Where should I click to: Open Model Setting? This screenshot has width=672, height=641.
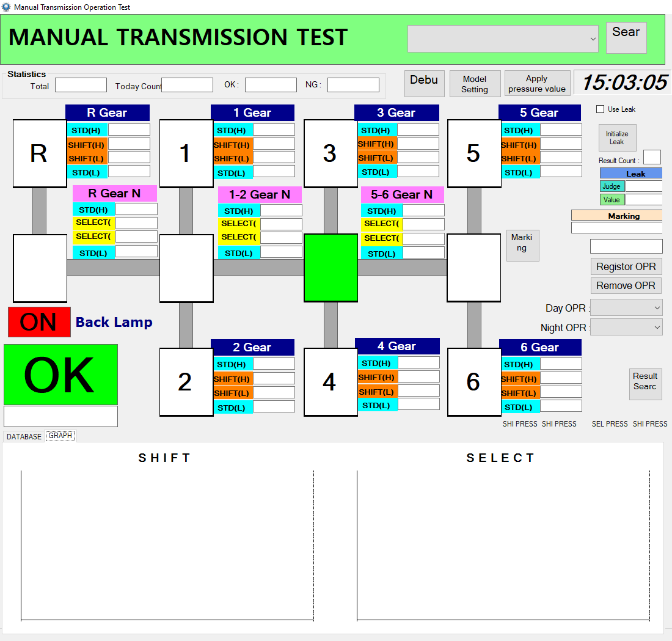pos(475,84)
